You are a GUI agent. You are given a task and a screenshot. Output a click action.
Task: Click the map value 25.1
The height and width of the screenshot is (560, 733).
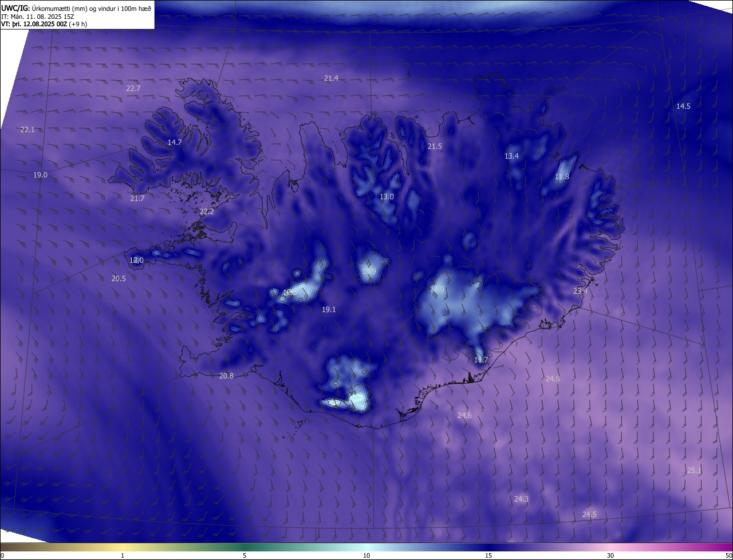pos(694,471)
